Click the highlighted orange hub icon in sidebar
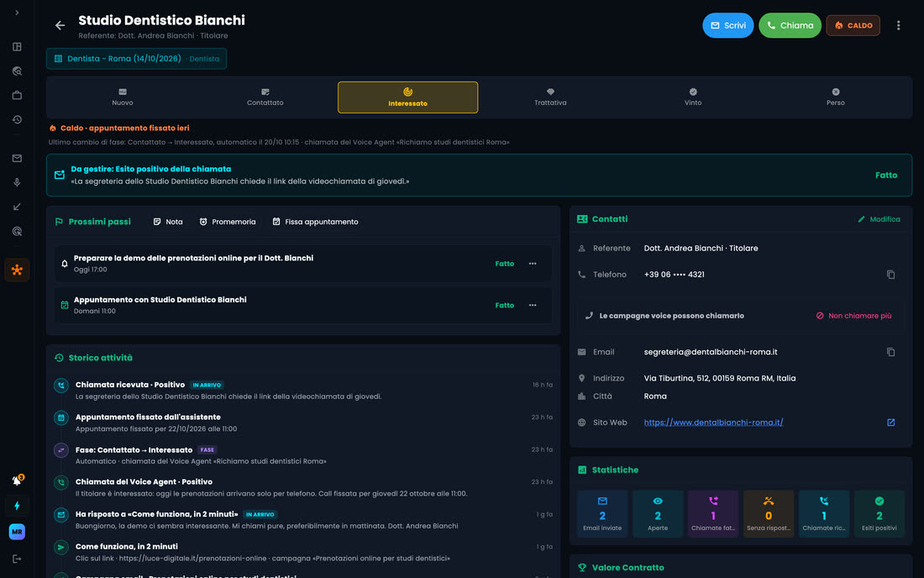924x578 pixels. click(17, 270)
